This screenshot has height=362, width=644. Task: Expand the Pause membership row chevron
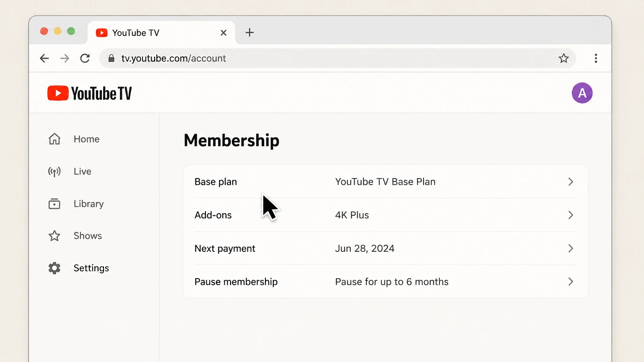point(571,282)
